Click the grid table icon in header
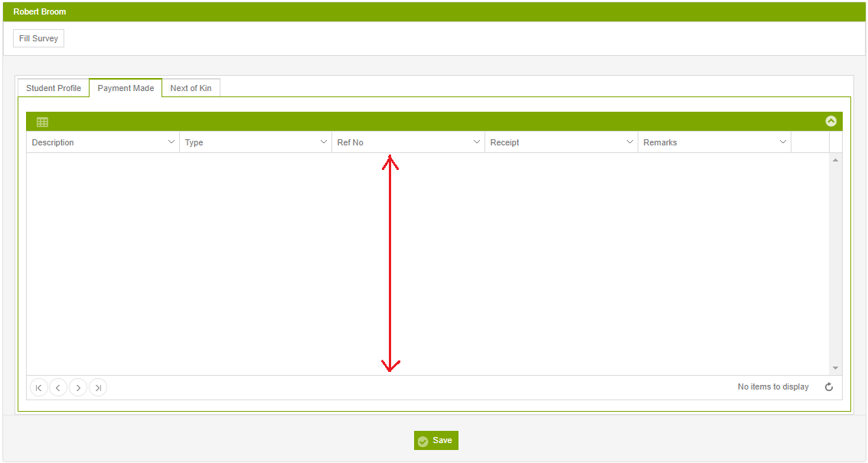This screenshot has height=463, width=868. (42, 122)
